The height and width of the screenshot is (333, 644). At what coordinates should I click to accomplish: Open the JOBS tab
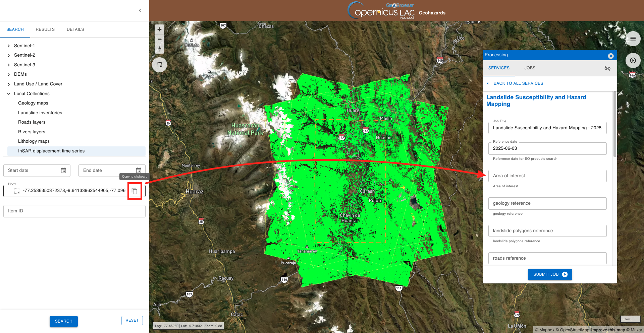pyautogui.click(x=530, y=68)
